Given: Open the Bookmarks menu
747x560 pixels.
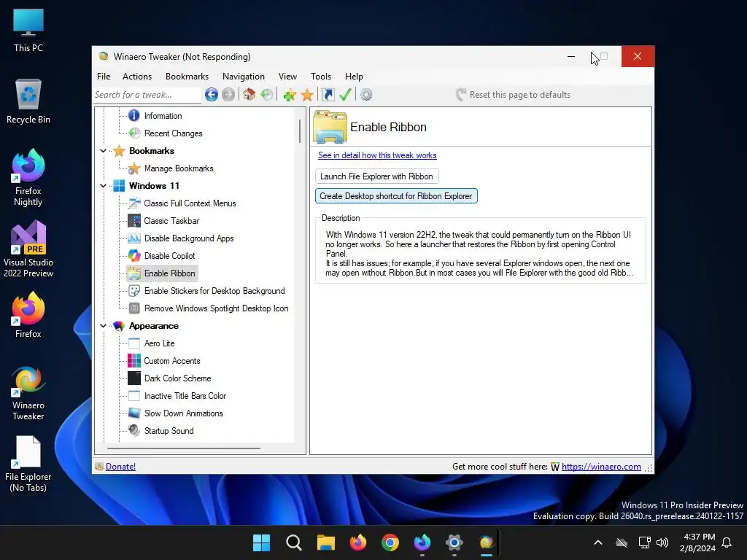Looking at the screenshot, I should pos(187,76).
